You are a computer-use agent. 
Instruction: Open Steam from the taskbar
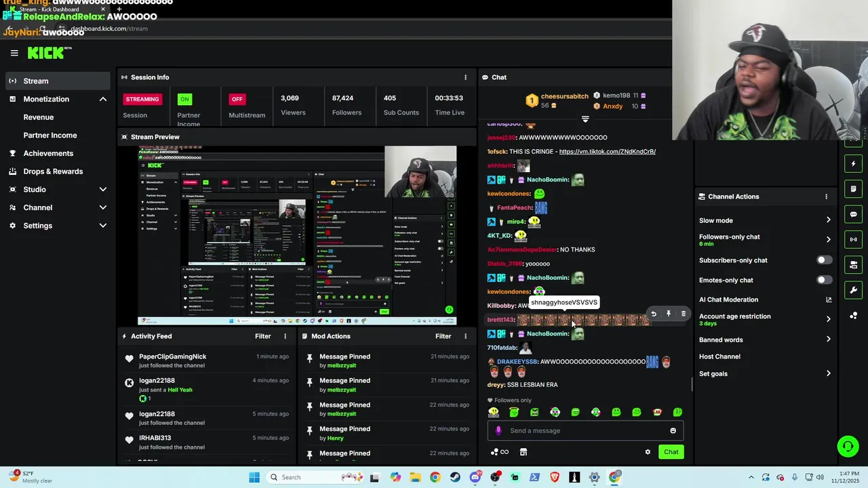point(455,477)
